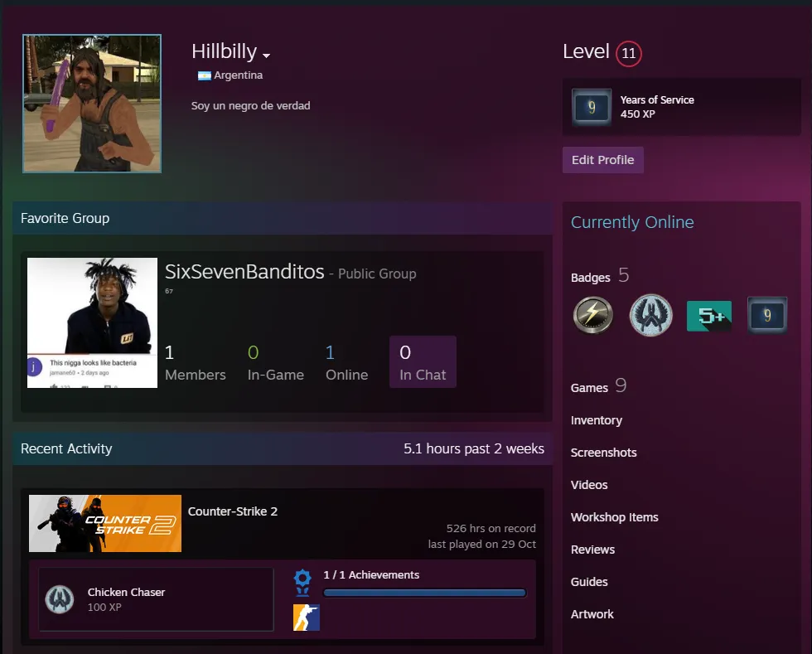The width and height of the screenshot is (812, 654).
Task: Click the Argentina flag icon
Action: (x=204, y=75)
